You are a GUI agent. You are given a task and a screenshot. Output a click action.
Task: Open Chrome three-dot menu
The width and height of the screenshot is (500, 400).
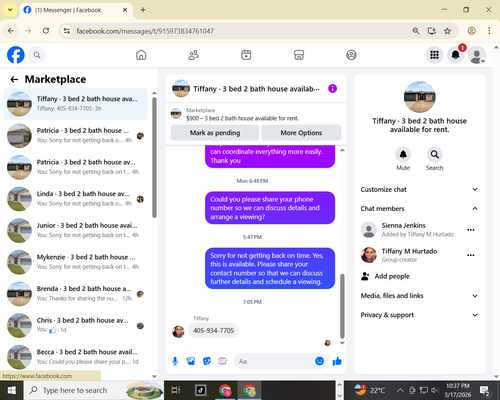[489, 31]
